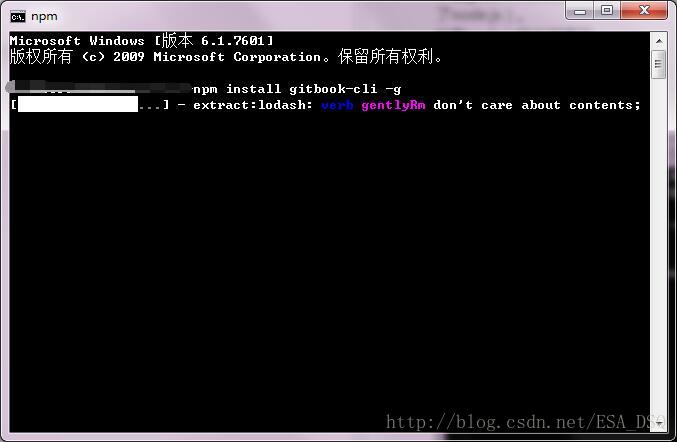Click the empty scrollbar track below the thumb
This screenshot has height=442, width=677.
pos(659,246)
